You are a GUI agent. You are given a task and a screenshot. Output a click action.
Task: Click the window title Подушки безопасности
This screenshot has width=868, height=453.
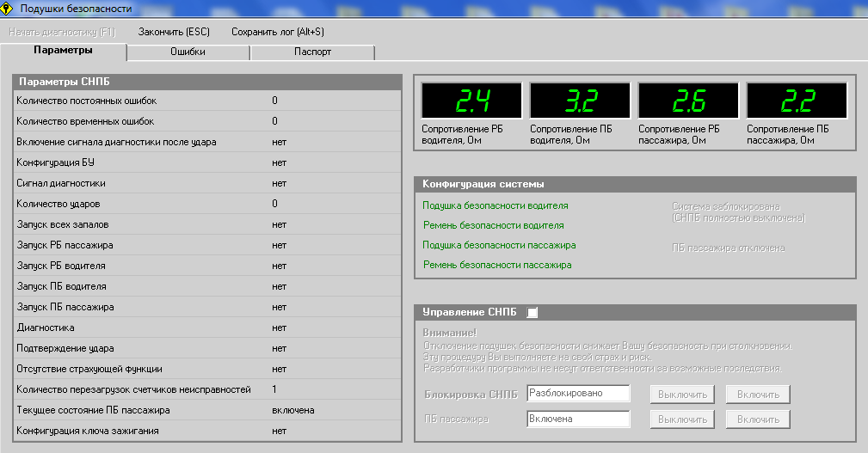[x=77, y=9]
